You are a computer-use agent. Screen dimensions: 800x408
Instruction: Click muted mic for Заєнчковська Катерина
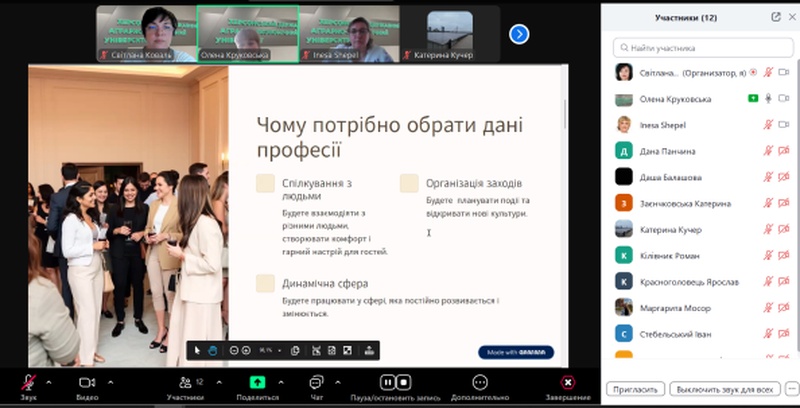[768, 203]
